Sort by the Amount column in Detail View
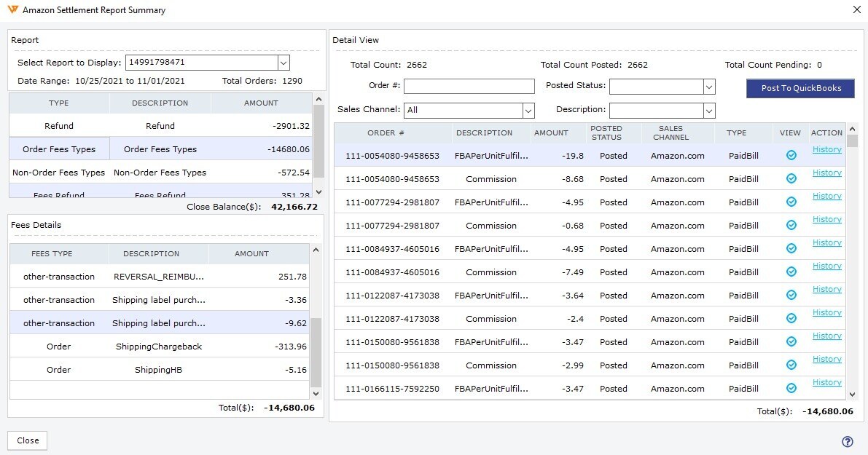The width and height of the screenshot is (868, 455). (x=551, y=132)
